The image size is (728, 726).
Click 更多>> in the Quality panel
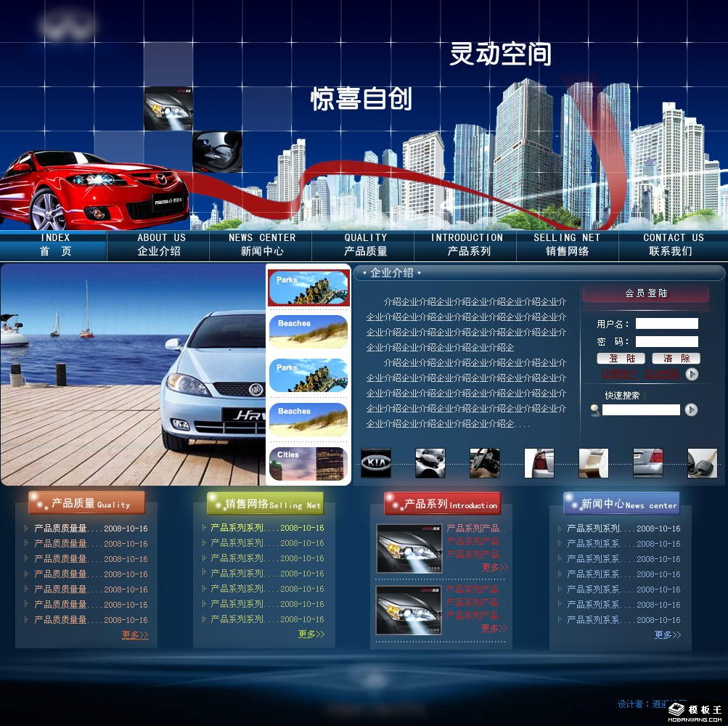[x=135, y=635]
